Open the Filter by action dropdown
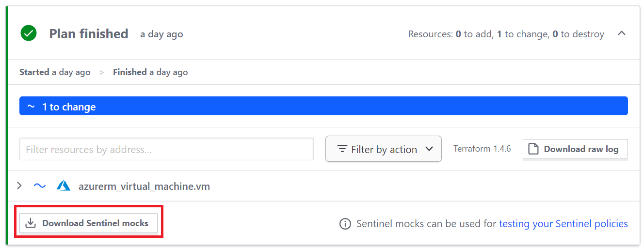The height and width of the screenshot is (248, 644). tap(383, 149)
